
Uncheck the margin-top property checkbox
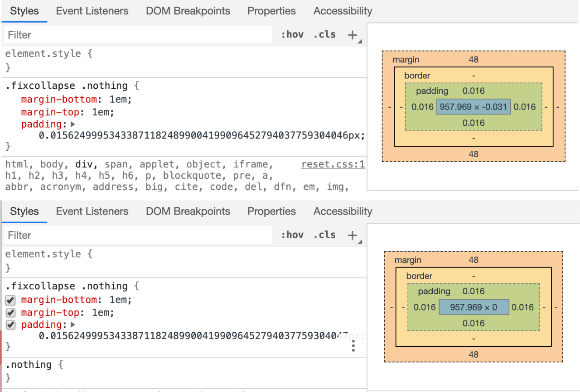pyautogui.click(x=11, y=313)
